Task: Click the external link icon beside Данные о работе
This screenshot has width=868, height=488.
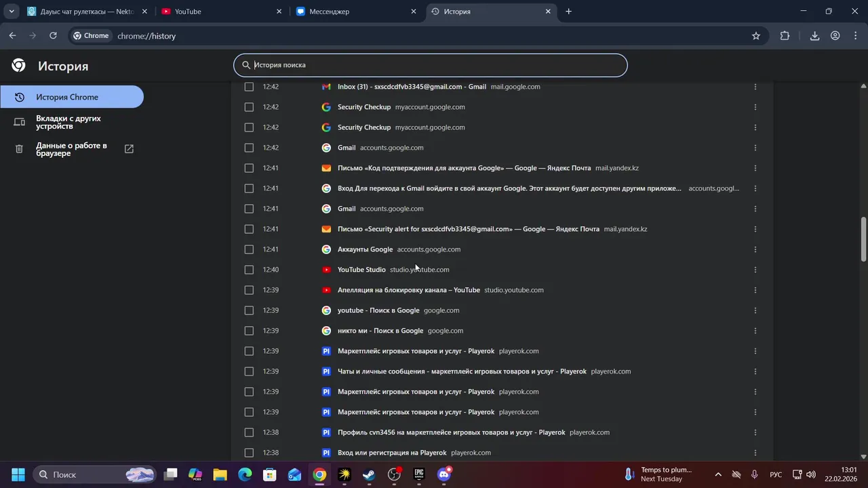Action: click(x=129, y=149)
